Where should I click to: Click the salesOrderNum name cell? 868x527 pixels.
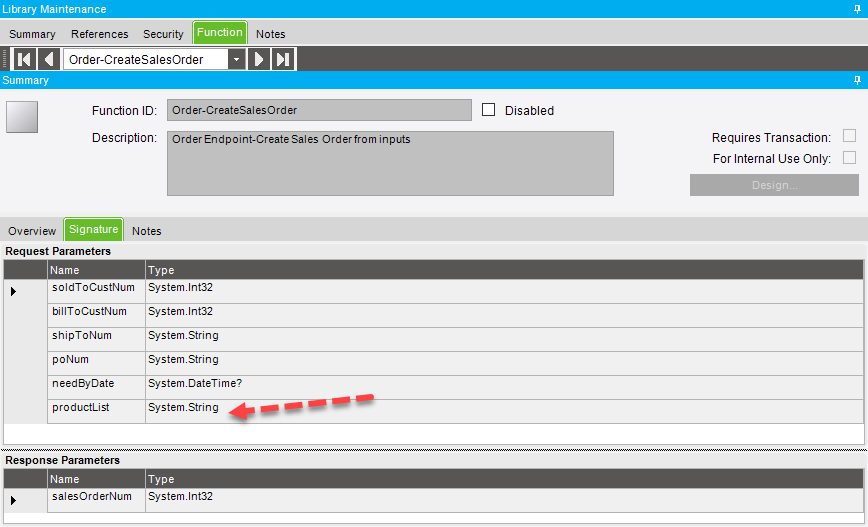(x=96, y=500)
